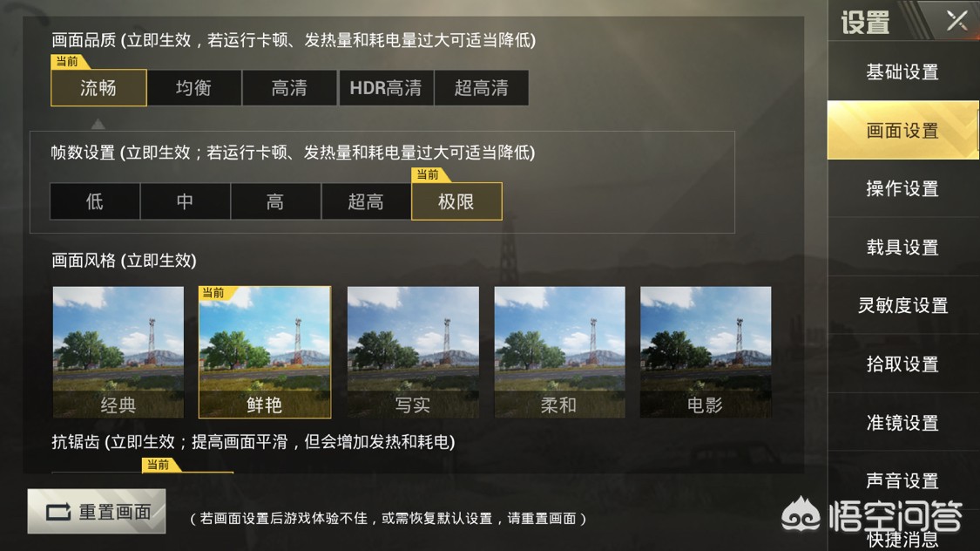Click the 重置画面 button
This screenshot has height=551, width=980.
tap(97, 512)
